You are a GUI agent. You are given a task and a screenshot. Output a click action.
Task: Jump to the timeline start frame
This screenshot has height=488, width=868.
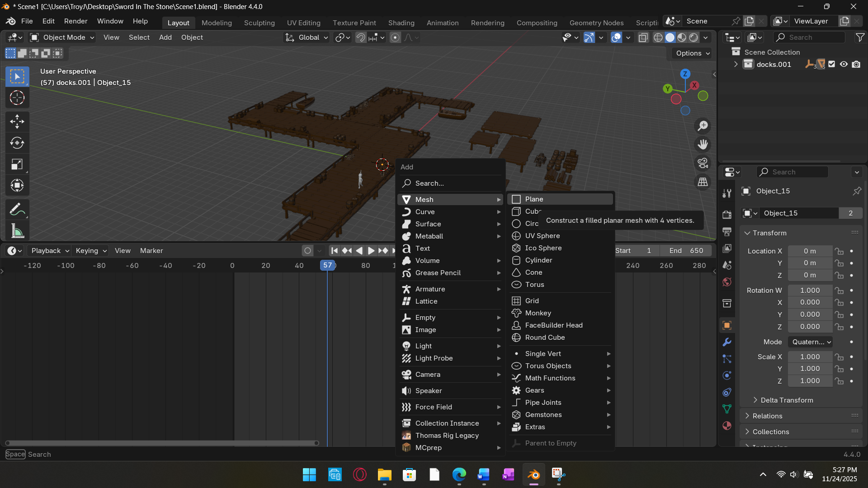pyautogui.click(x=335, y=251)
